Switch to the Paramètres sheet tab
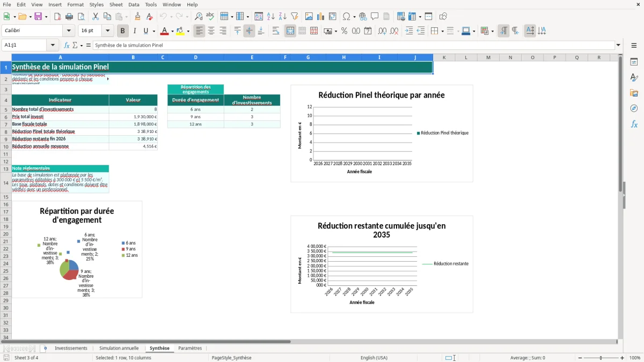 pos(190,348)
